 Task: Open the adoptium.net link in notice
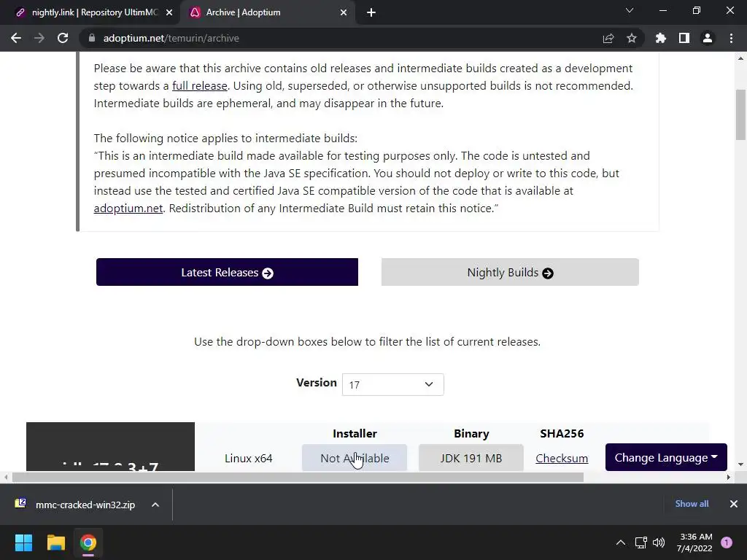point(128,208)
